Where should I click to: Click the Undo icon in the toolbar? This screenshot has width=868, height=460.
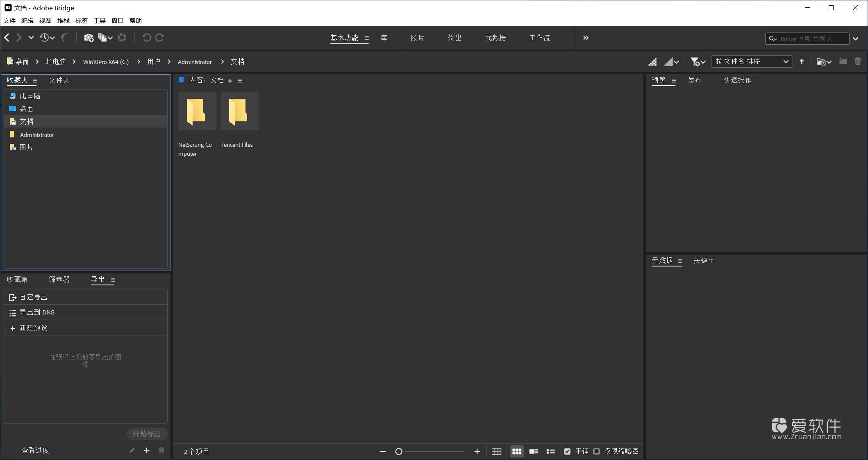pos(147,38)
